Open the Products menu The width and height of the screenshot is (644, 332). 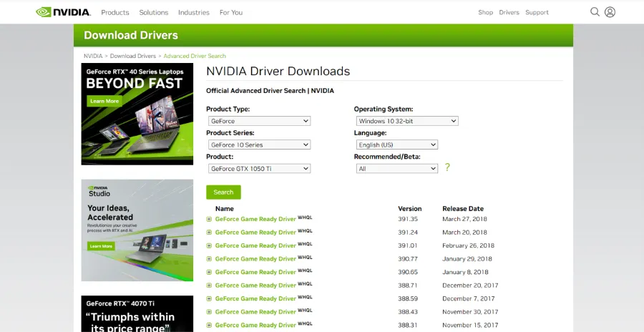coord(115,12)
